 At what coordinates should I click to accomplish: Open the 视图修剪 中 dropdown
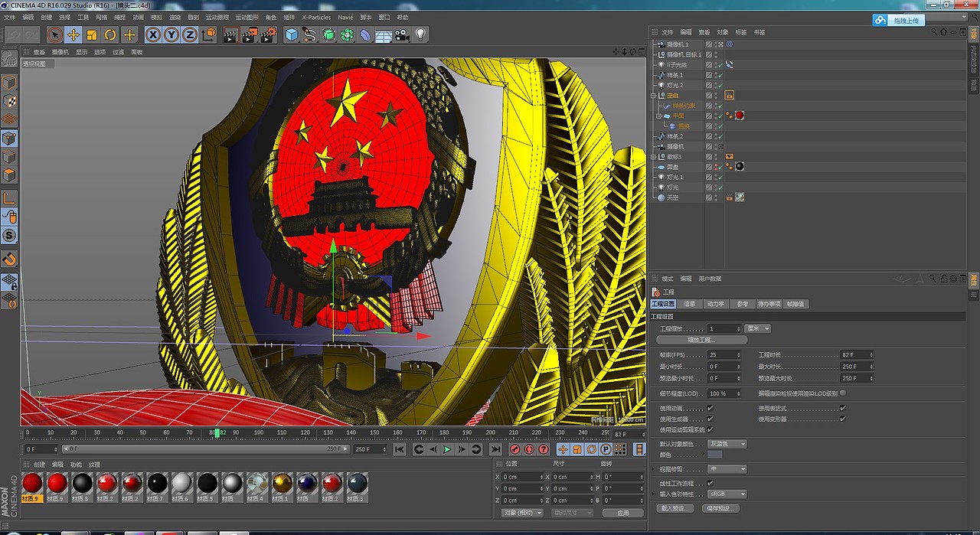[x=727, y=469]
